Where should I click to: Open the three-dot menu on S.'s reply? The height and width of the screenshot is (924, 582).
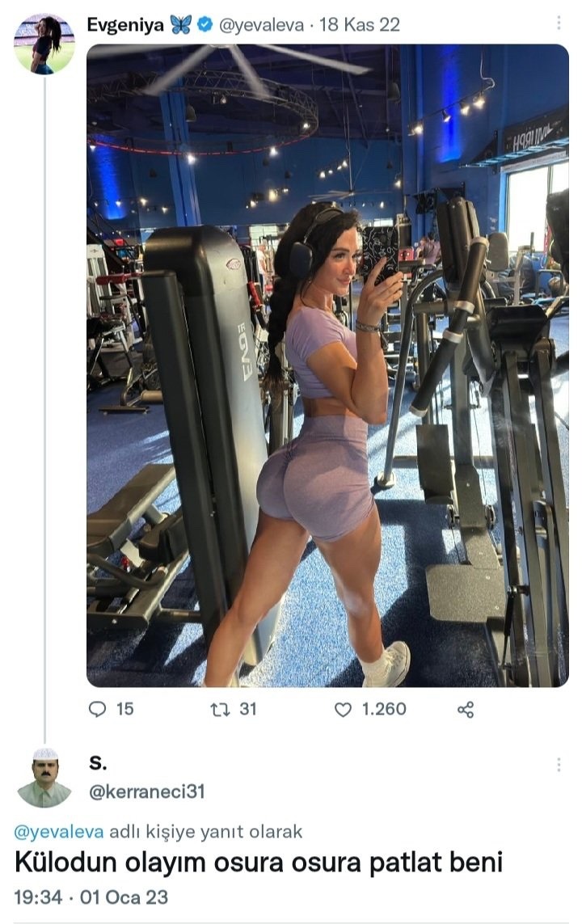click(559, 765)
